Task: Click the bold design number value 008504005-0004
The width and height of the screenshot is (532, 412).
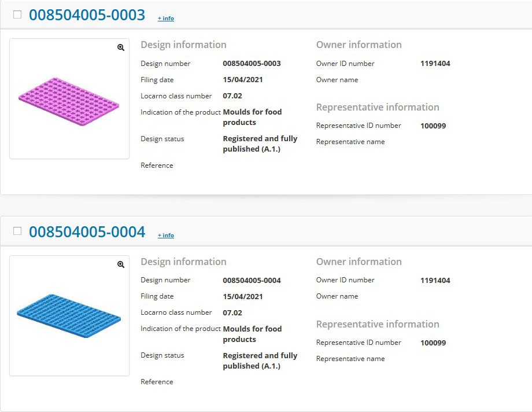Action: click(x=252, y=281)
